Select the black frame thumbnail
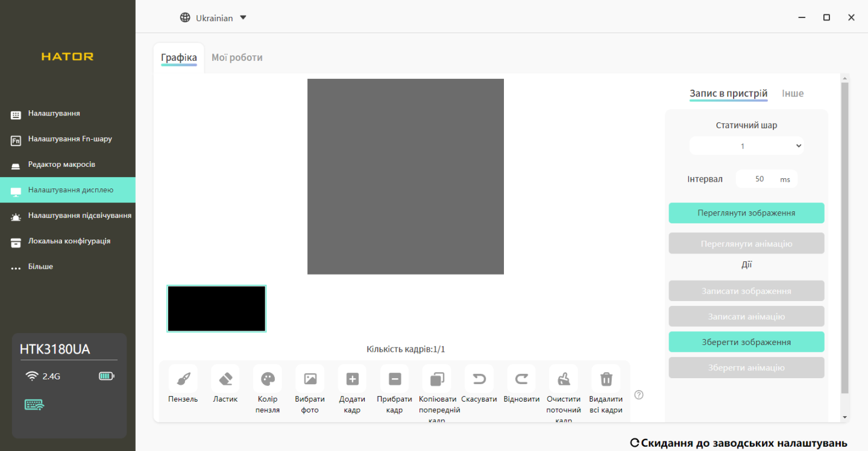The width and height of the screenshot is (868, 451). [216, 308]
